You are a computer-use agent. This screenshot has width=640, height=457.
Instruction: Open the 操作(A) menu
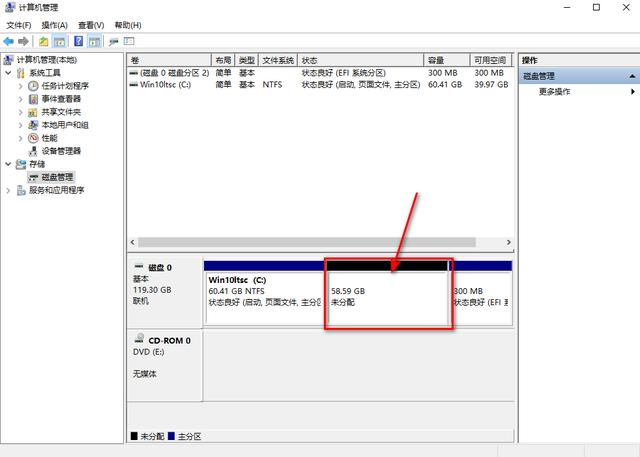click(x=55, y=25)
